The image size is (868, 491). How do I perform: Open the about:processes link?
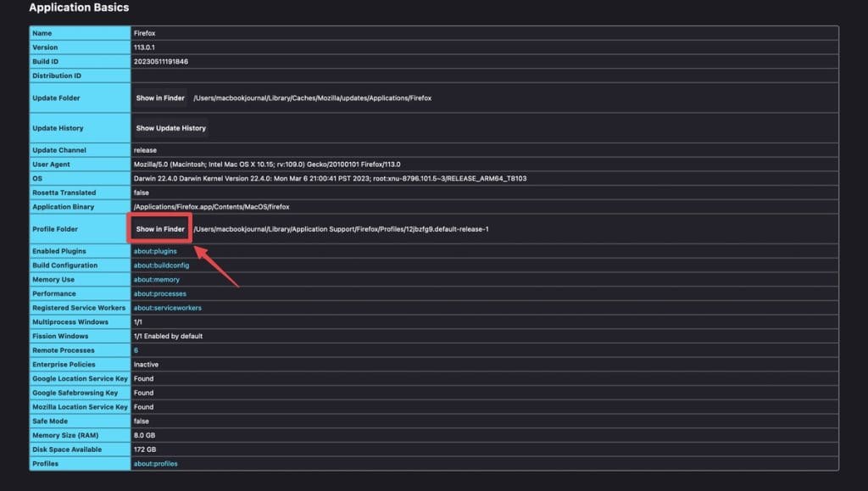[x=159, y=294]
